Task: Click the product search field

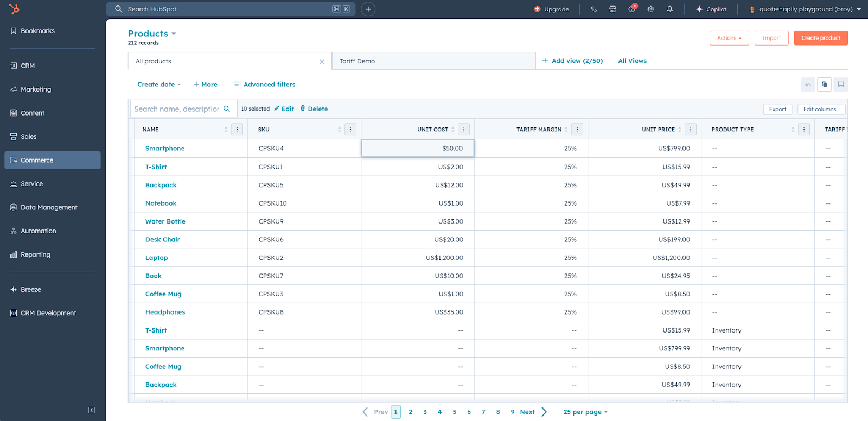Action: (177, 109)
